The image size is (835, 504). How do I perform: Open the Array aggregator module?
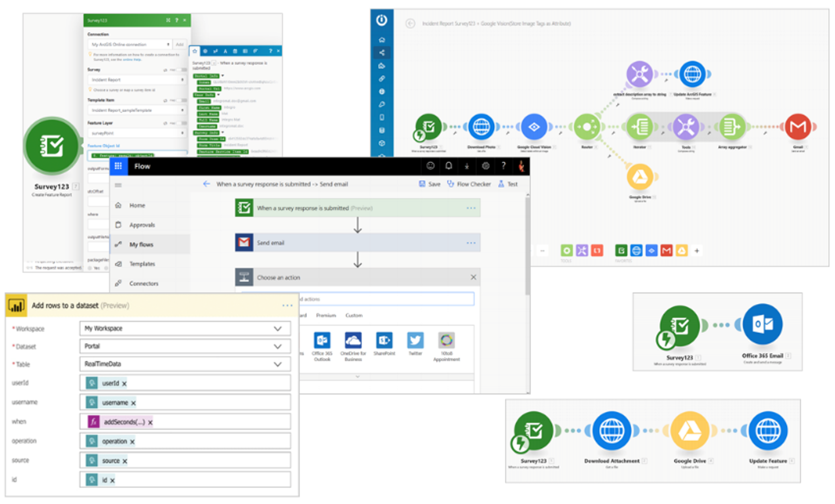coord(732,127)
